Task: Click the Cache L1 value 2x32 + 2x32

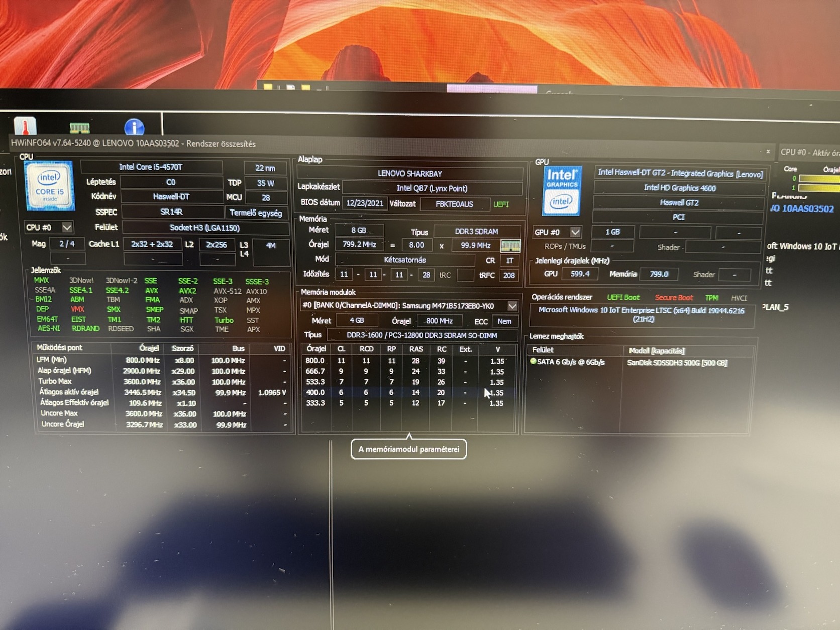Action: (x=152, y=244)
